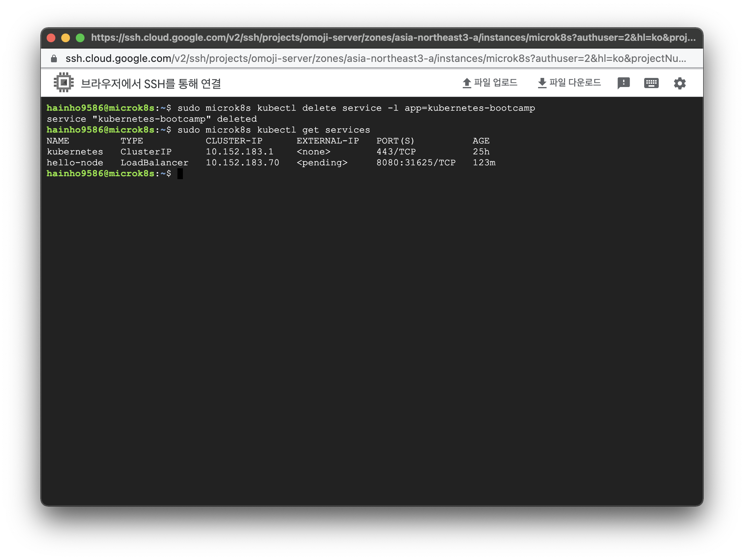744x560 pixels.
Task: Open the settings gear menu
Action: coord(680,83)
